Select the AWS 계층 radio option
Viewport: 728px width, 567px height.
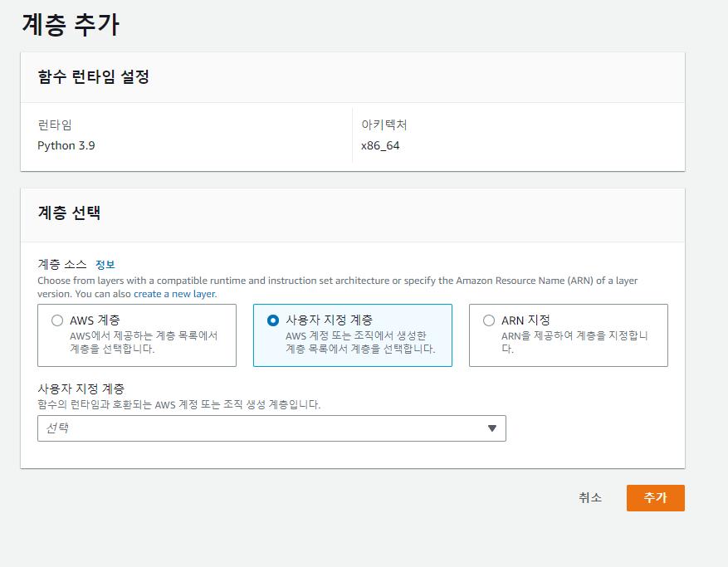point(57,320)
